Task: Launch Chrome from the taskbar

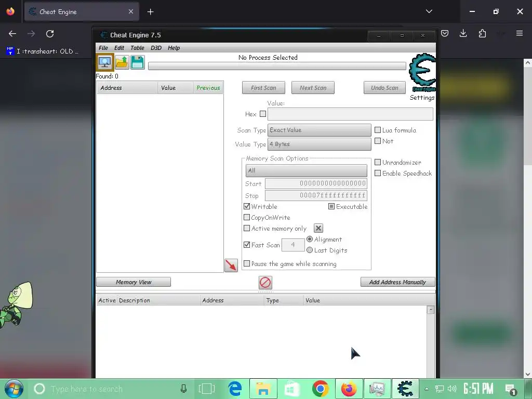Action: tap(320, 389)
